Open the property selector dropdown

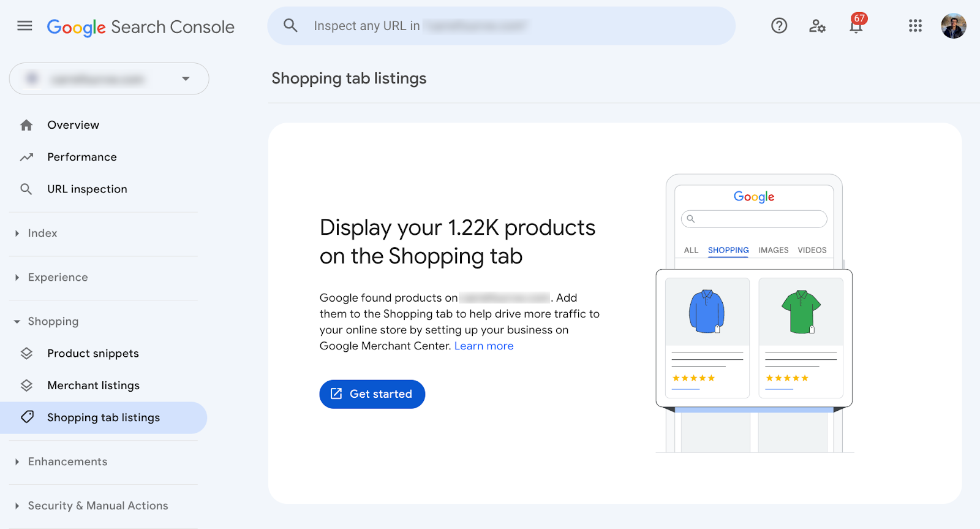109,78
